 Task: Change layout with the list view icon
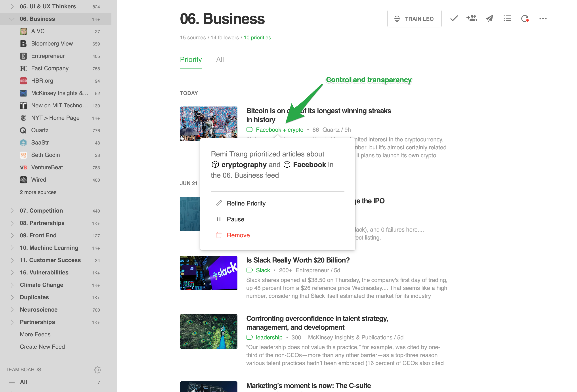pos(507,19)
